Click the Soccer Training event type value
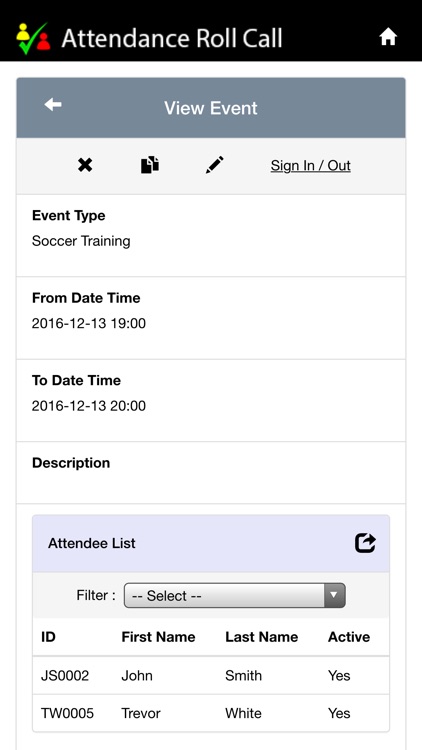The height and width of the screenshot is (750, 422). coord(81,241)
